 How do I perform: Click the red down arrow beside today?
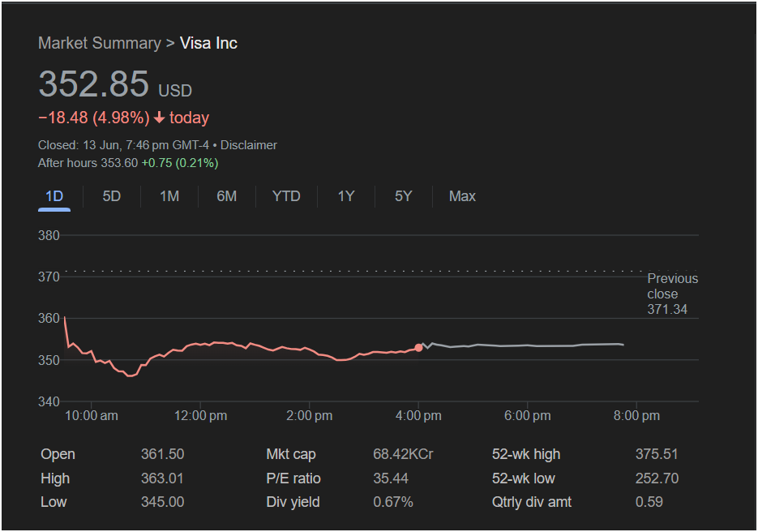[x=159, y=118]
